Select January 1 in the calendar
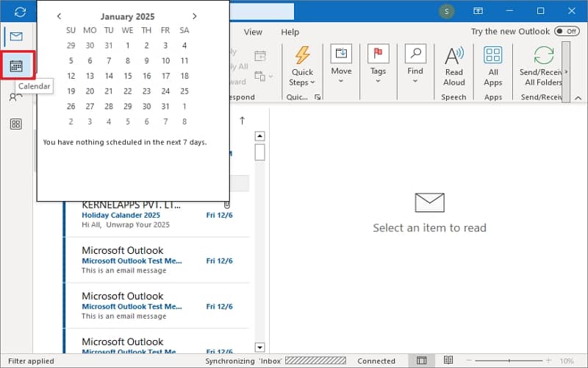 (x=127, y=46)
